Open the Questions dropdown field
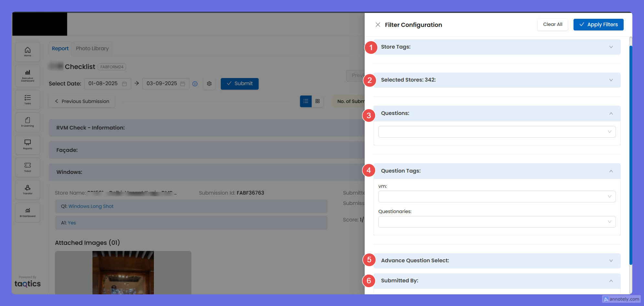Viewport: 644px width, 306px height. point(497,132)
